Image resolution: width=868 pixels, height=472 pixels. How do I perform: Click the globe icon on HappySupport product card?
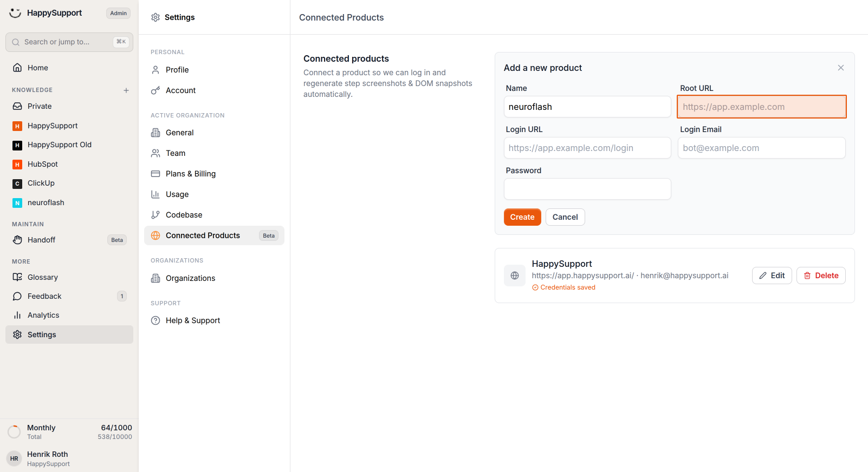pos(515,276)
